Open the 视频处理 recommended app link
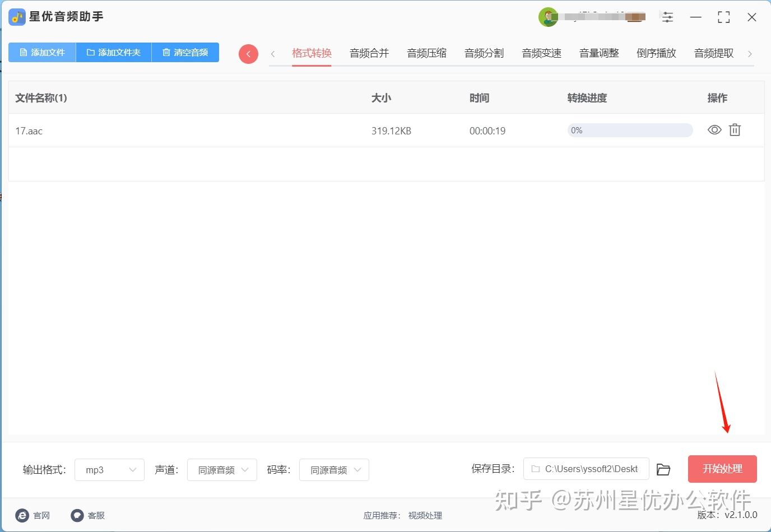Screen dimensions: 771x532 click(x=425, y=516)
